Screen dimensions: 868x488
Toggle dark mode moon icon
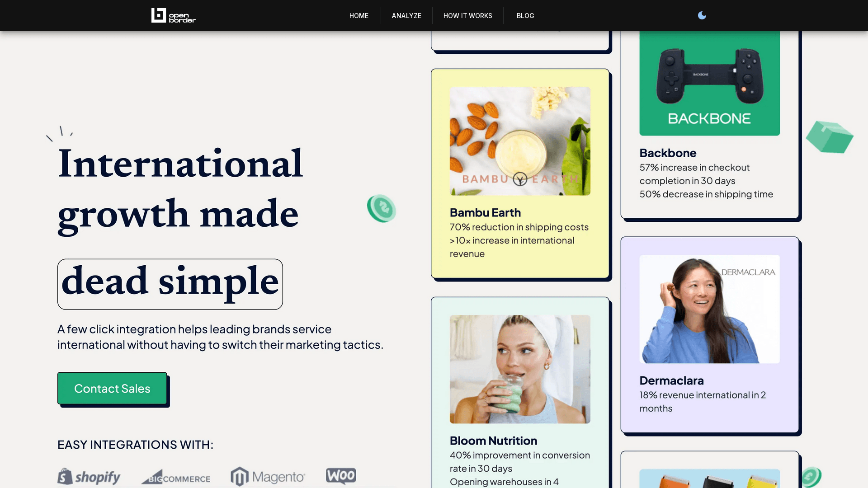[702, 15]
